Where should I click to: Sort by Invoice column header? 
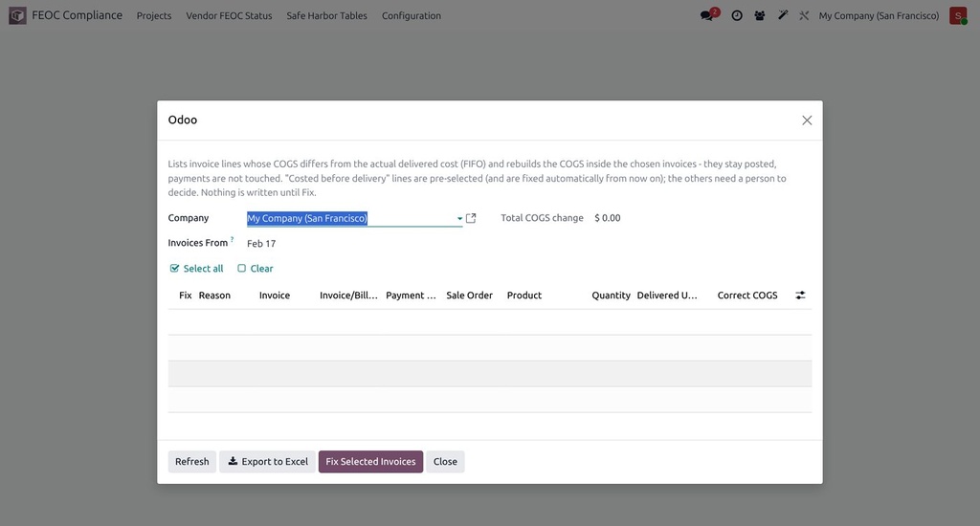[x=275, y=296]
